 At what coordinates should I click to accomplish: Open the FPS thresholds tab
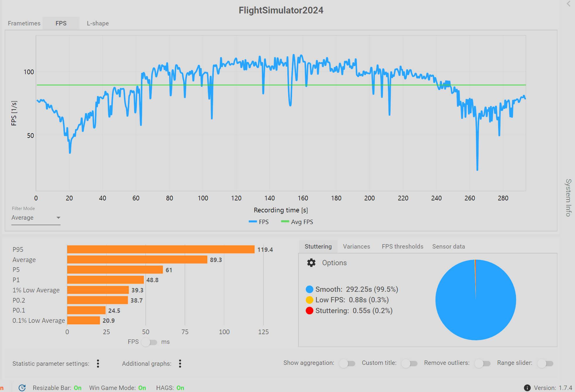(x=402, y=247)
